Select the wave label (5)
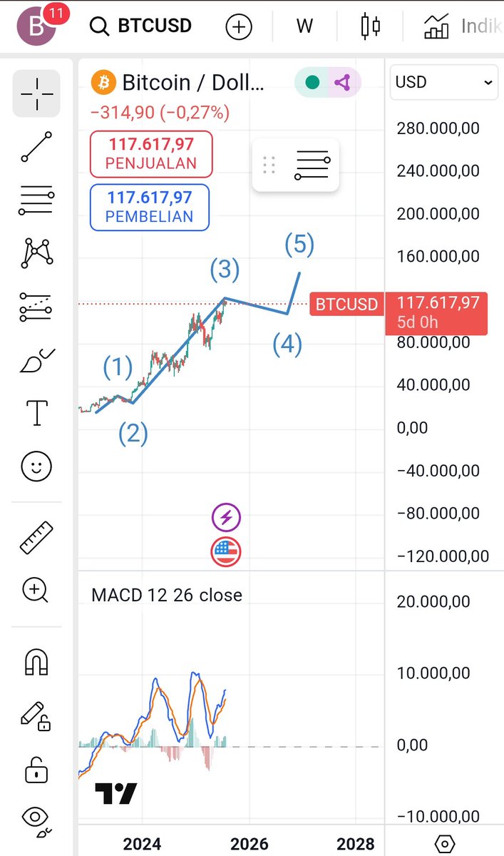The image size is (504, 856). (x=299, y=244)
